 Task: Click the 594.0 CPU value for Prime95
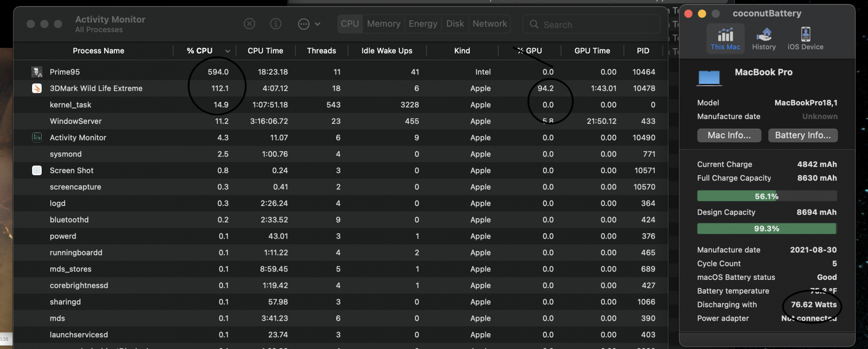tap(218, 72)
